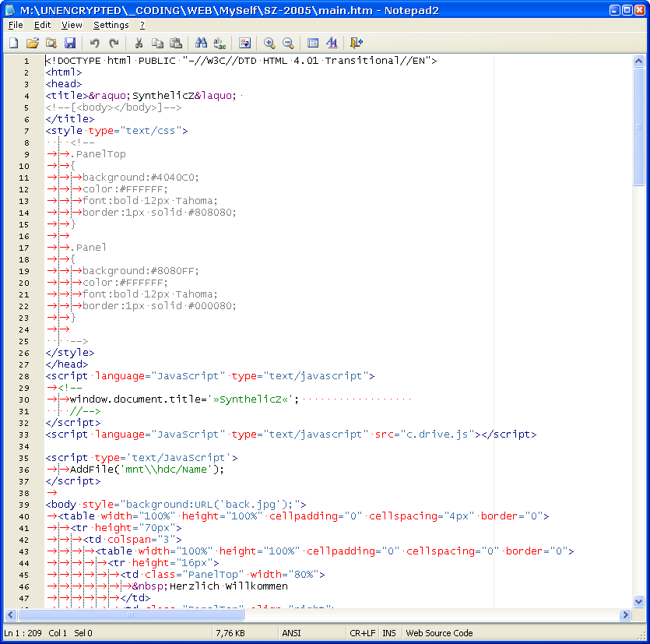650x644 pixels.
Task: Click the Browse file icon
Action: pyautogui.click(x=51, y=43)
